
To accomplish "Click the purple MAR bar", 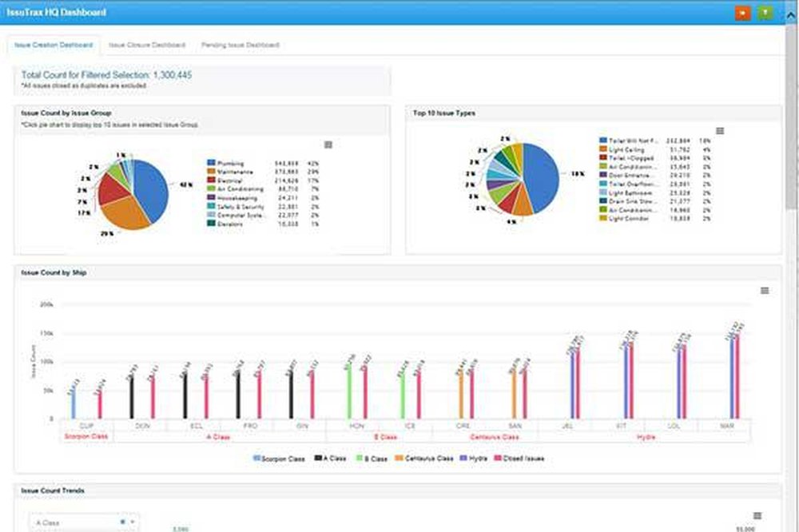I will pyautogui.click(x=732, y=378).
